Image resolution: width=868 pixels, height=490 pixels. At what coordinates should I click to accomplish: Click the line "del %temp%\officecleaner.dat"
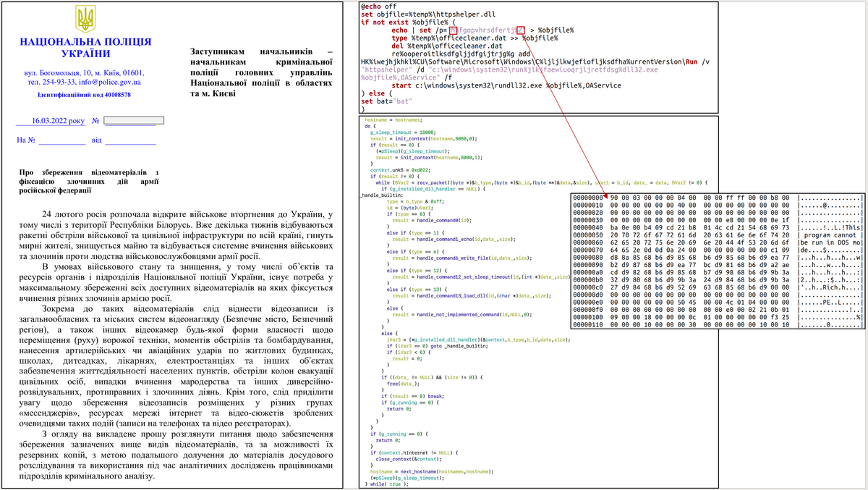(x=446, y=46)
